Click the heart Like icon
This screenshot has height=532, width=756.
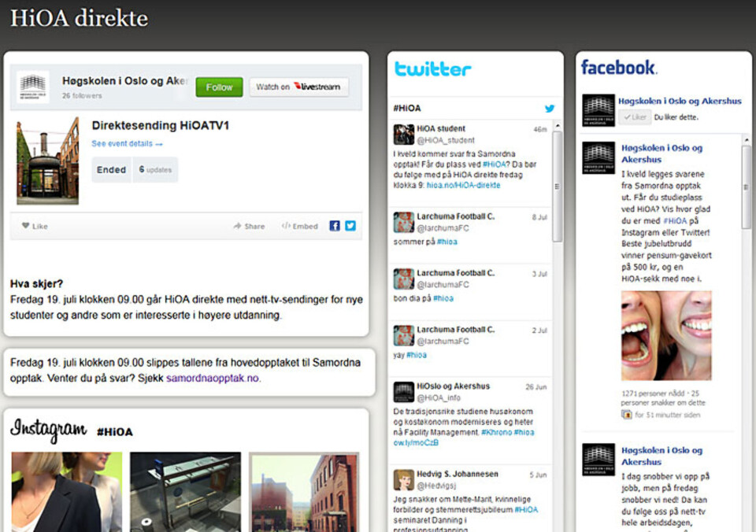[x=26, y=226]
